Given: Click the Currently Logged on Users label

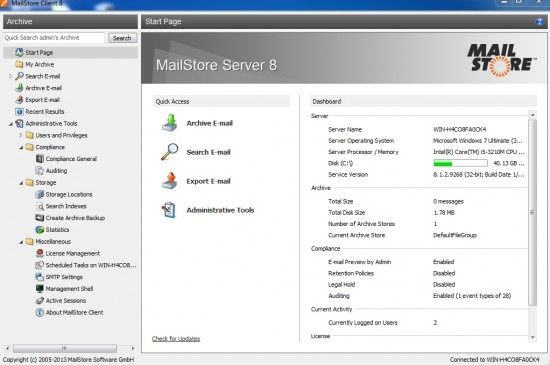Looking at the screenshot, I should tap(363, 323).
